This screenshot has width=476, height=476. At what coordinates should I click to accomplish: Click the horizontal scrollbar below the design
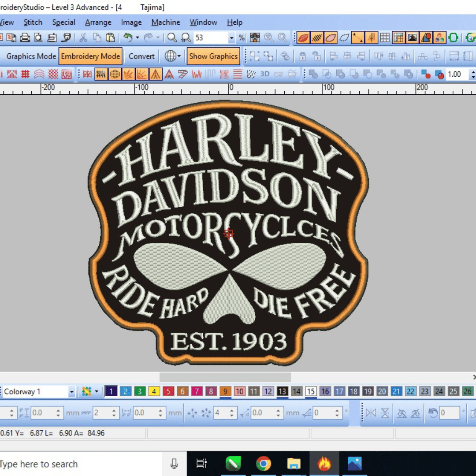tap(225, 377)
